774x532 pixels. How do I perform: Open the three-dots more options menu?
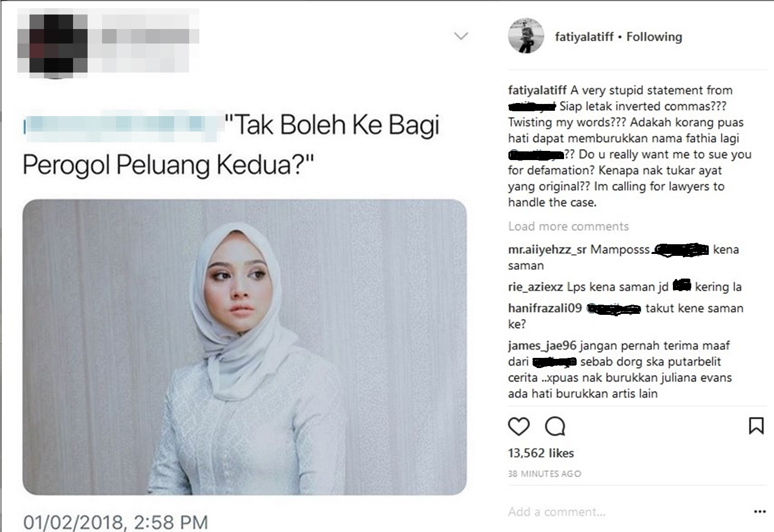pyautogui.click(x=760, y=512)
